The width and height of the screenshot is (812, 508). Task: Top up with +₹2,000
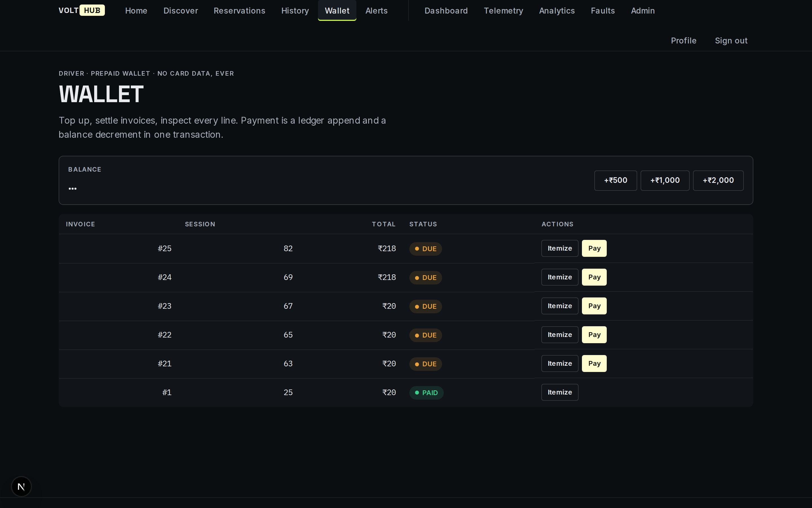coord(718,180)
